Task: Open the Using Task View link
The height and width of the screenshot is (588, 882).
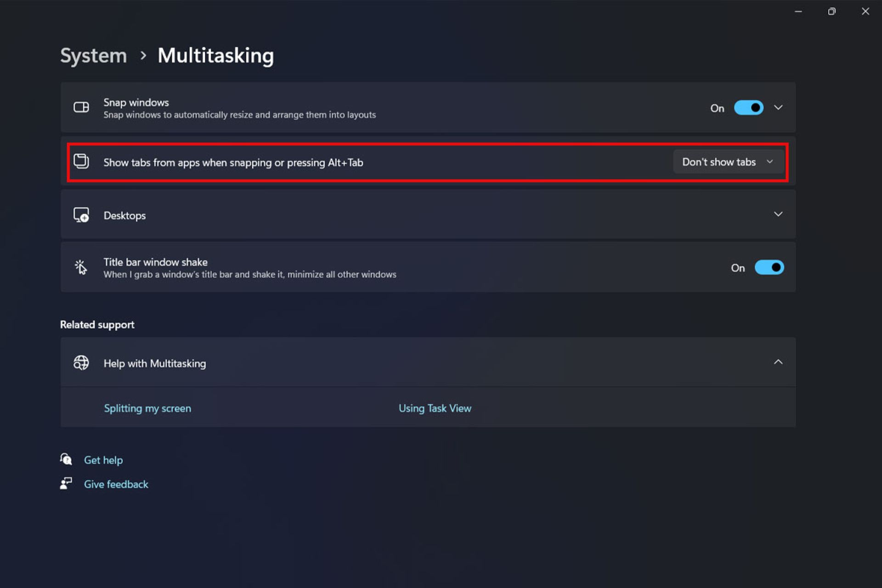Action: click(435, 408)
